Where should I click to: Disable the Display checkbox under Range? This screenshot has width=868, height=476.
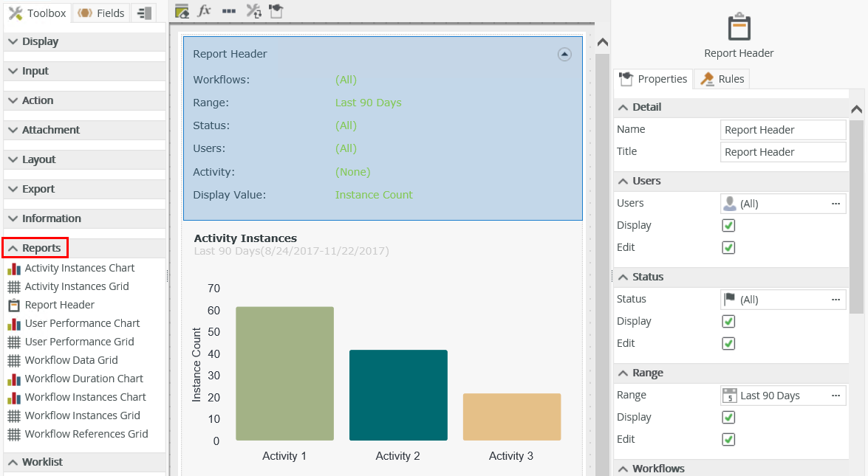click(728, 418)
